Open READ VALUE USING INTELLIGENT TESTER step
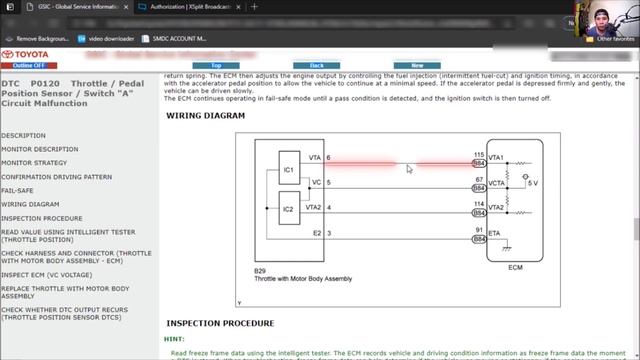 [x=68, y=236]
